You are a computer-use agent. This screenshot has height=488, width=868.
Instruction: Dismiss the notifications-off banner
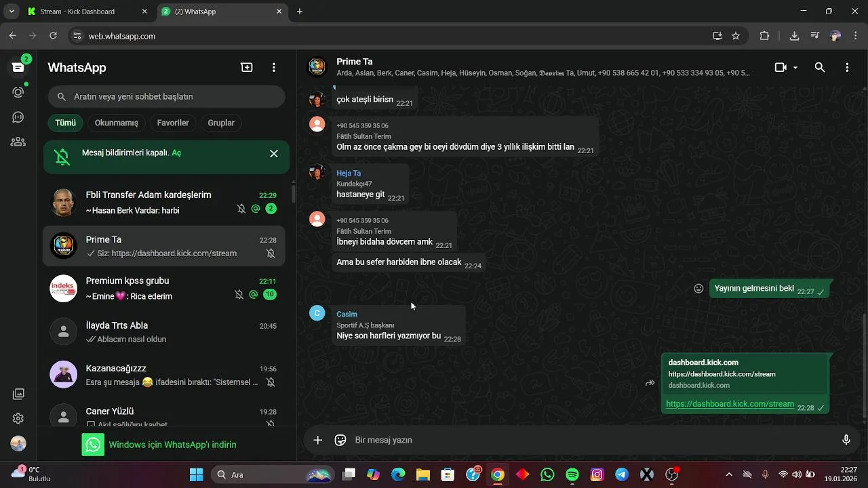point(274,154)
